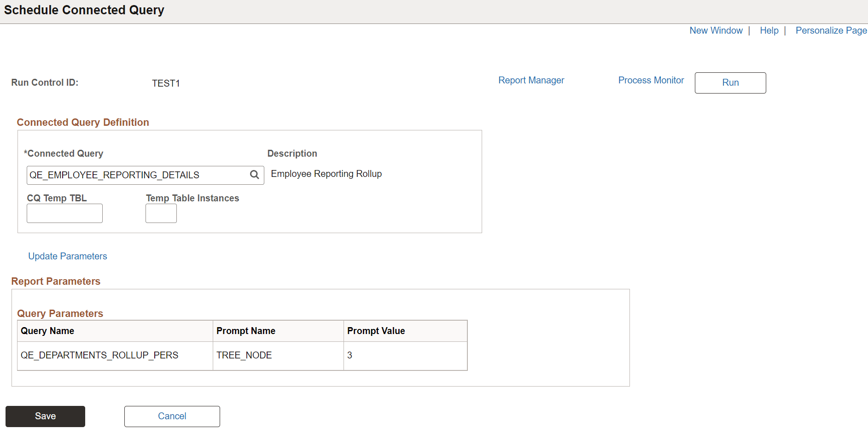
Task: Open the Process Monitor link
Action: [x=651, y=80]
